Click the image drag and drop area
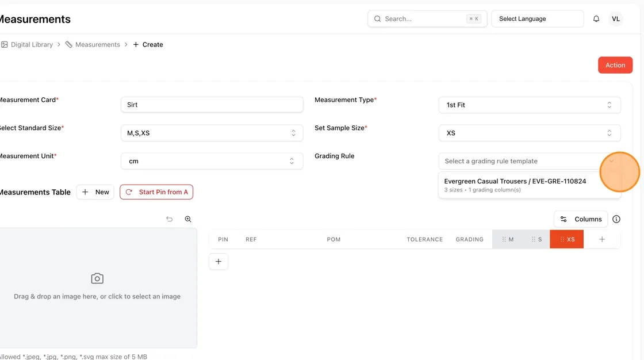Viewport: 644px width, 360px height. (97, 288)
